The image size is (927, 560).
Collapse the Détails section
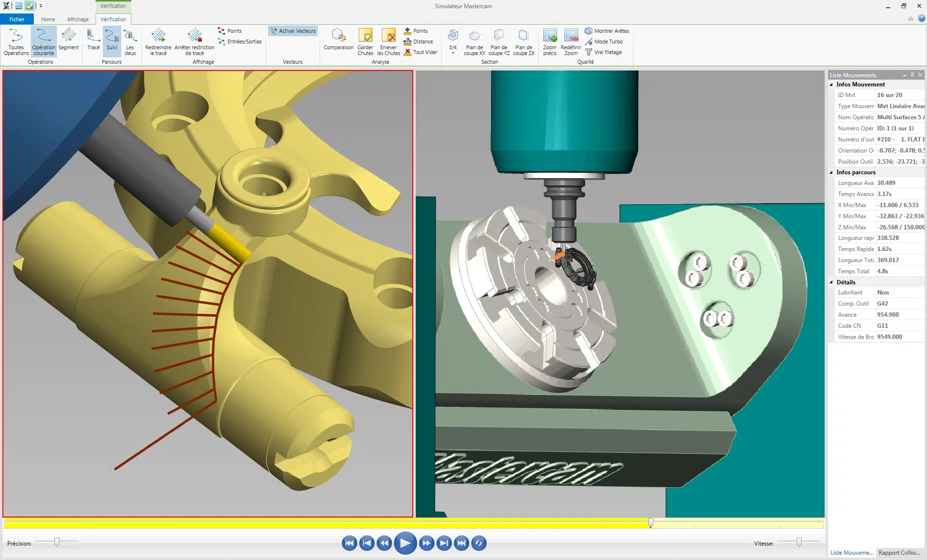[831, 282]
